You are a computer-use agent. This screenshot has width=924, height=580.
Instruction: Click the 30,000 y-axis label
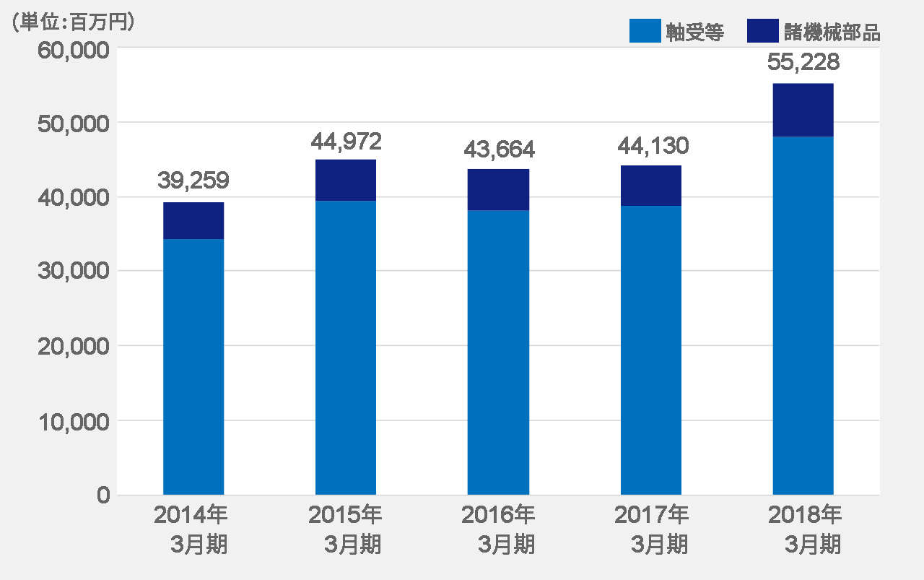click(72, 272)
